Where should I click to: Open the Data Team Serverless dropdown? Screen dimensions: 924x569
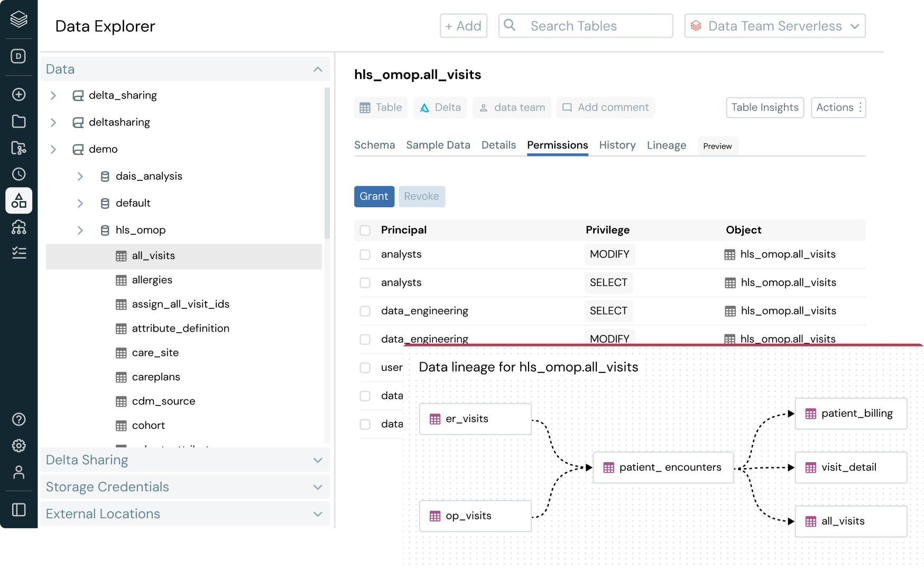(x=774, y=26)
